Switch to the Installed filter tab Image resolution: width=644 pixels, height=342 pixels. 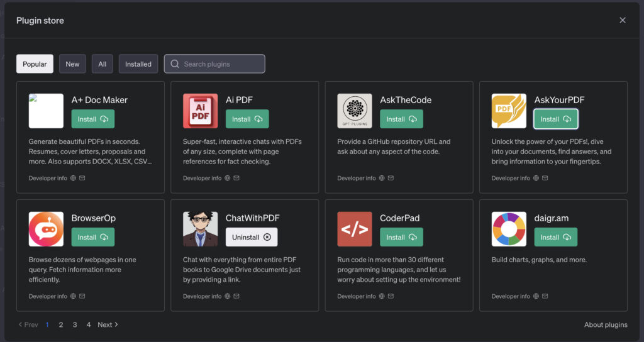click(x=138, y=64)
